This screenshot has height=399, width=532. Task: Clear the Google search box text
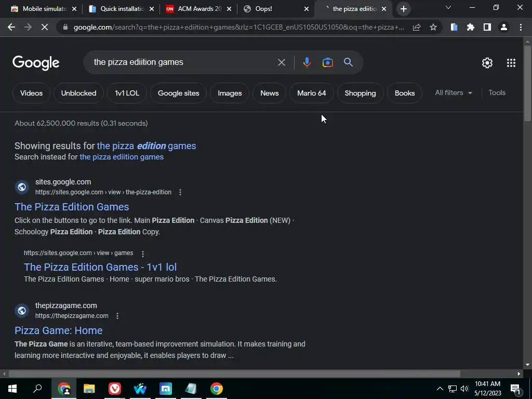281,62
